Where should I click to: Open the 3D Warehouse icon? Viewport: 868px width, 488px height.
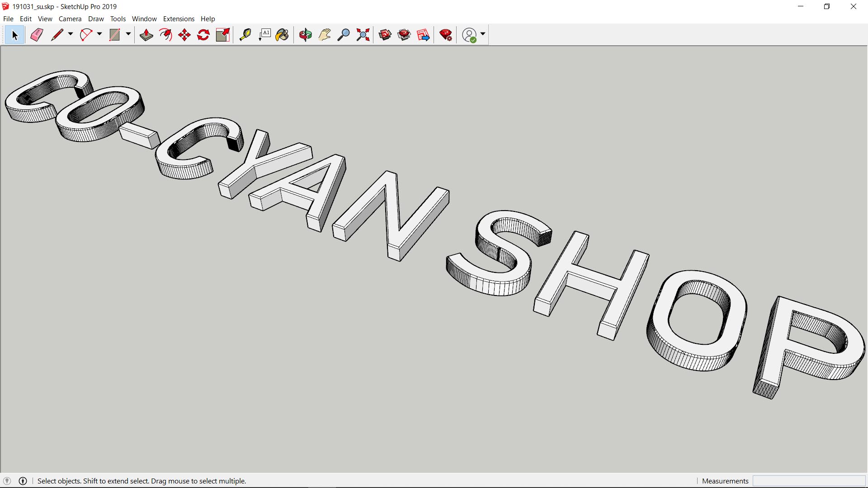pyautogui.click(x=385, y=35)
